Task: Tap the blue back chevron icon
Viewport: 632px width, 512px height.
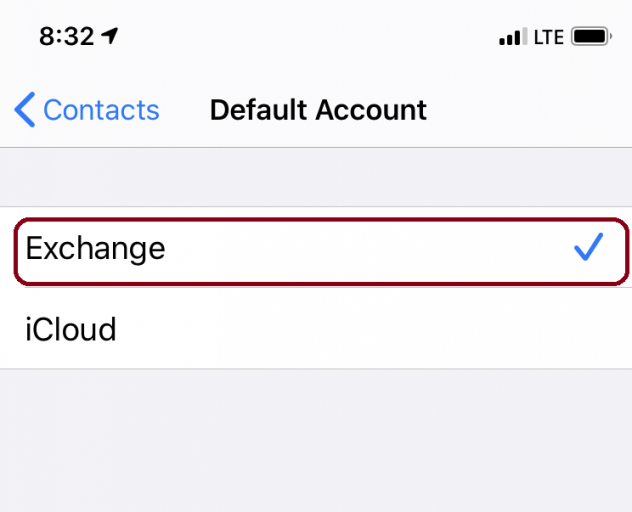Action: click(25, 110)
